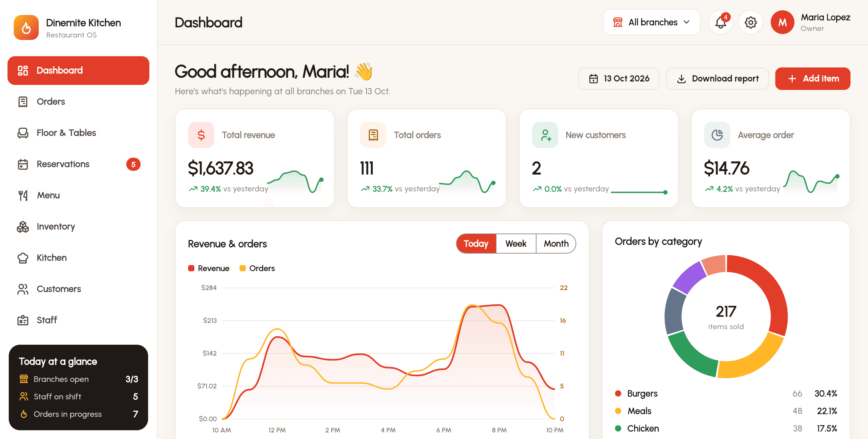868x439 pixels.
Task: Click the Staff on shift people icon
Action: (23, 397)
